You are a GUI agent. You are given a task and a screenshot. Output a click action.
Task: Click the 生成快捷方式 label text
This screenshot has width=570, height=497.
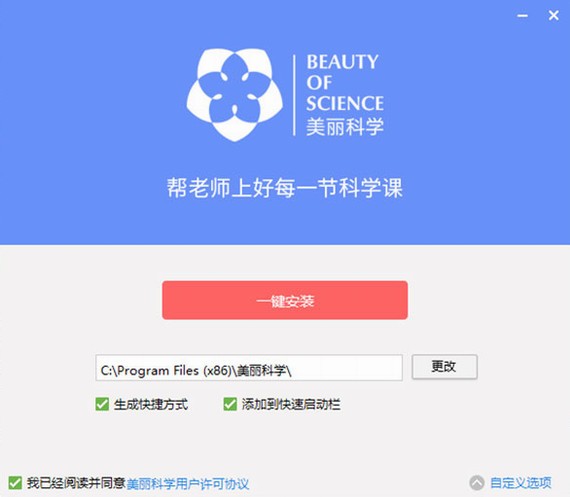[151, 404]
